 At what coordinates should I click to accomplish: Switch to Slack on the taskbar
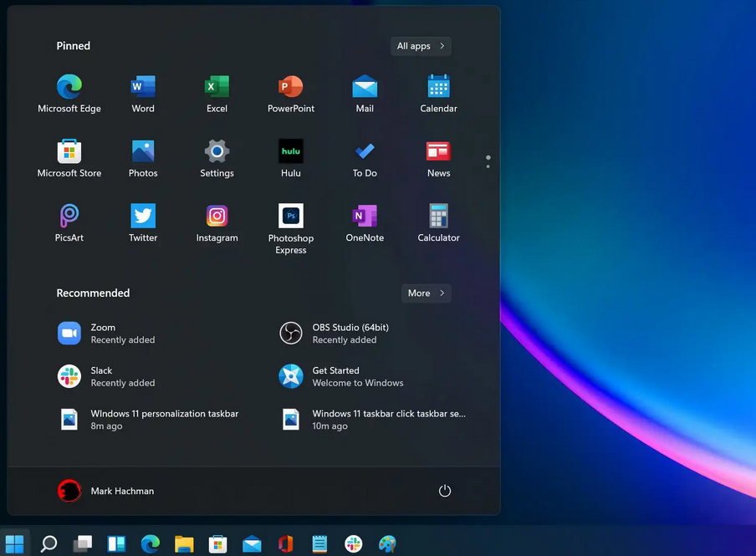pos(354,544)
